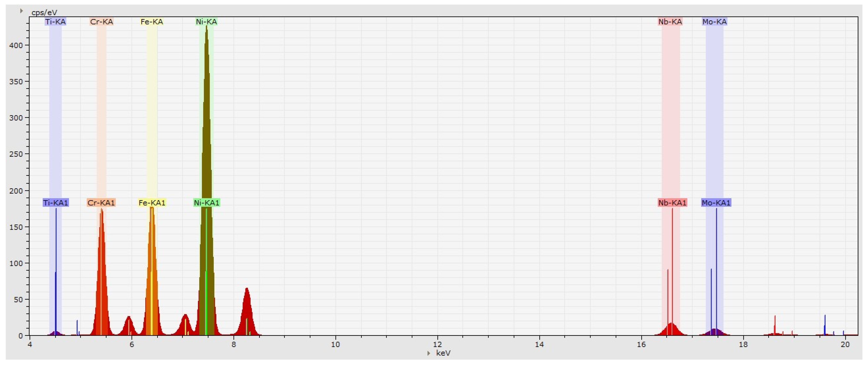Select the Fe-KA1 line marker label
The image size is (868, 365).
[x=152, y=203]
